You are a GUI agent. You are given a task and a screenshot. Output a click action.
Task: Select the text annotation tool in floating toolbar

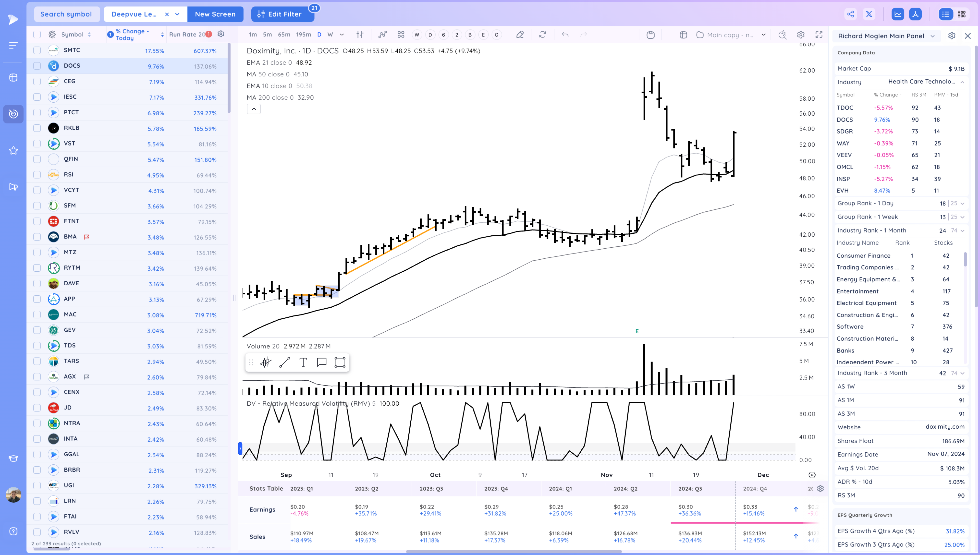click(x=303, y=362)
